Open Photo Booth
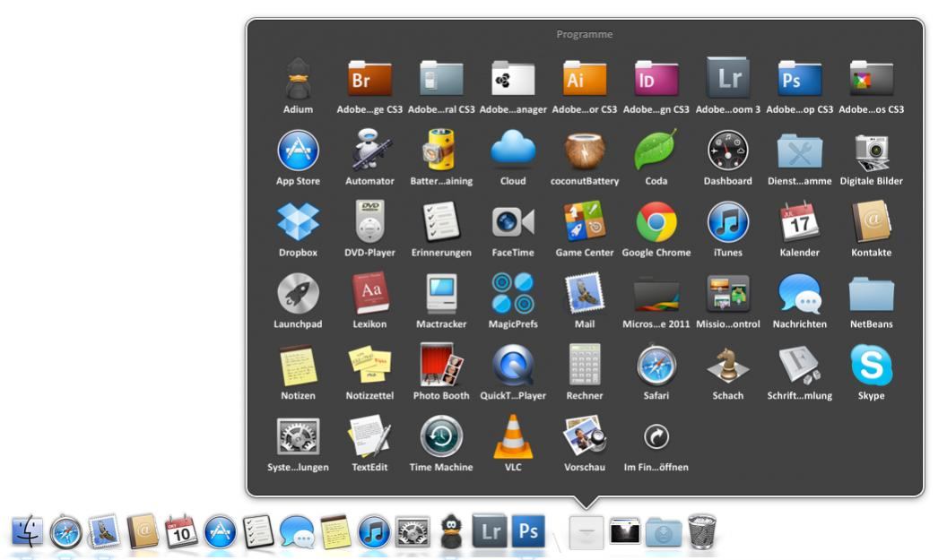The image size is (947, 560). click(x=441, y=366)
